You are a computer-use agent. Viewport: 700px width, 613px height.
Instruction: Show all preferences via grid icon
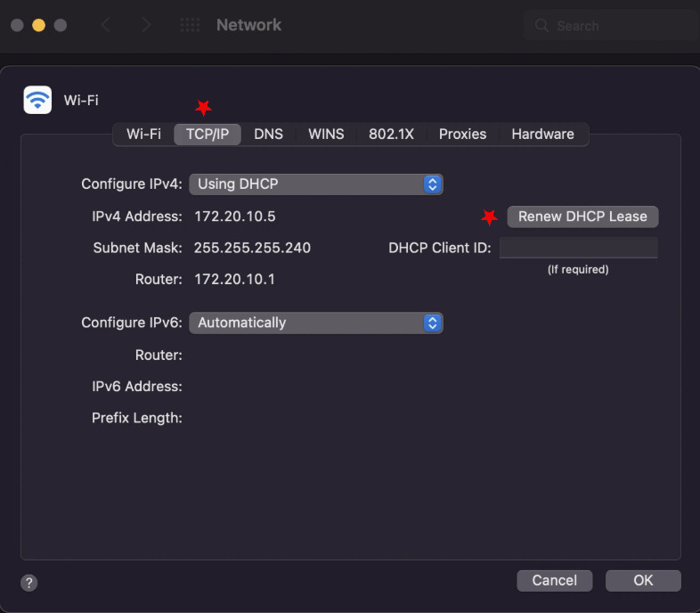190,25
